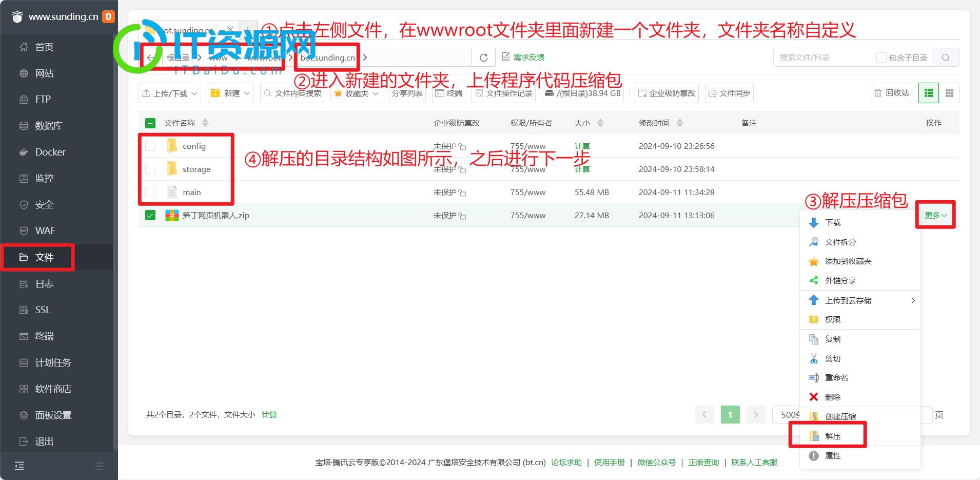Check the config folder checkbox

coord(150,146)
